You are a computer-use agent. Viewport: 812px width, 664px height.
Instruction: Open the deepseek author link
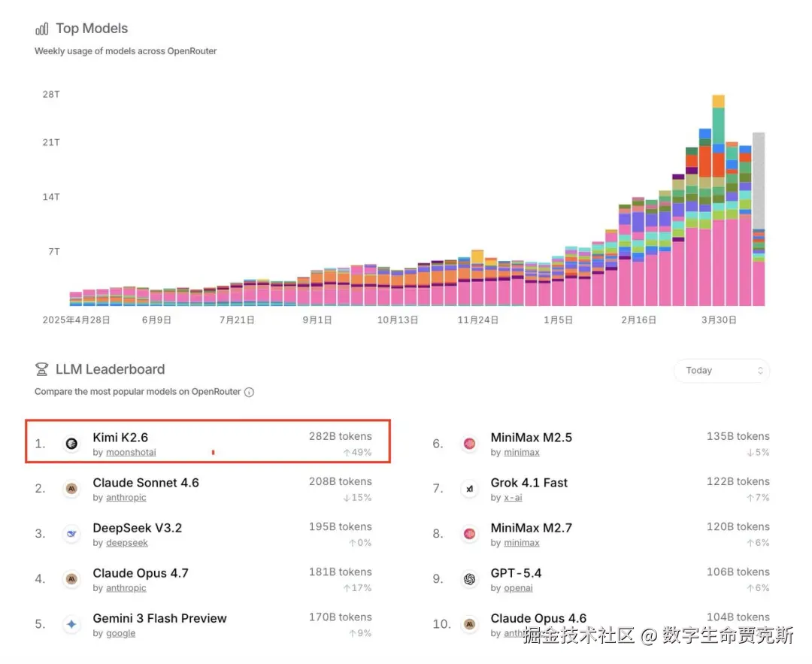(127, 543)
